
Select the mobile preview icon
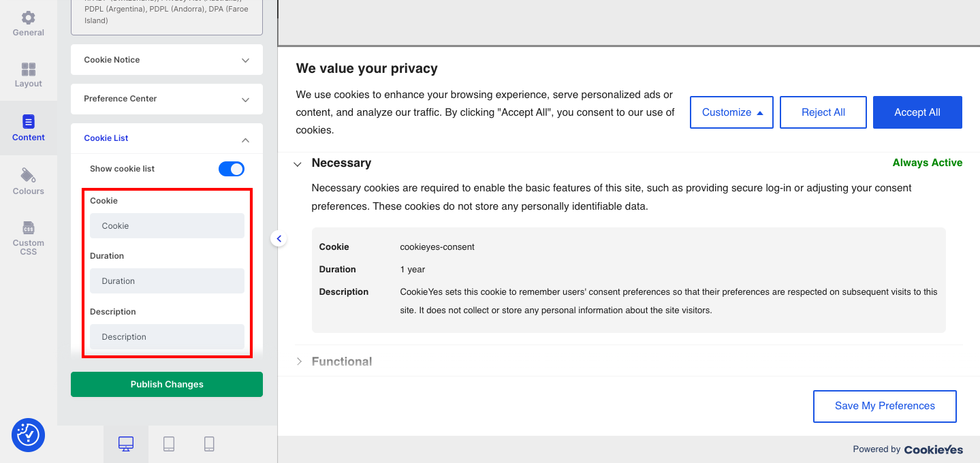point(209,444)
